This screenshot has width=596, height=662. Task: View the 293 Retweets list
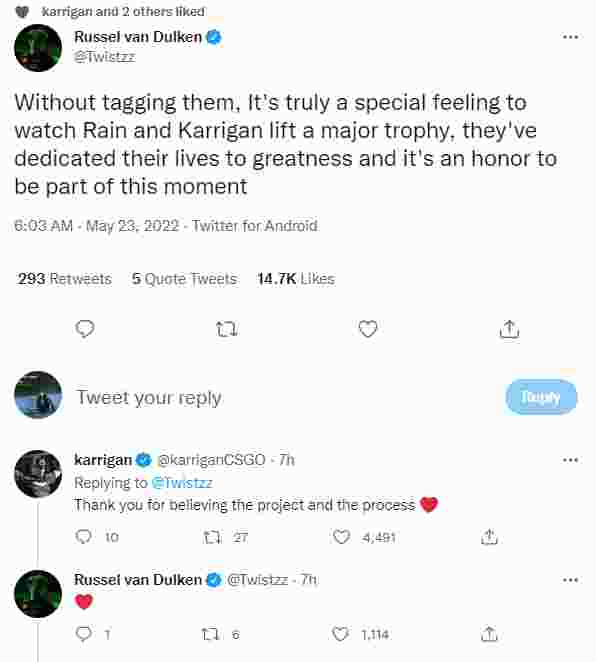tap(65, 279)
